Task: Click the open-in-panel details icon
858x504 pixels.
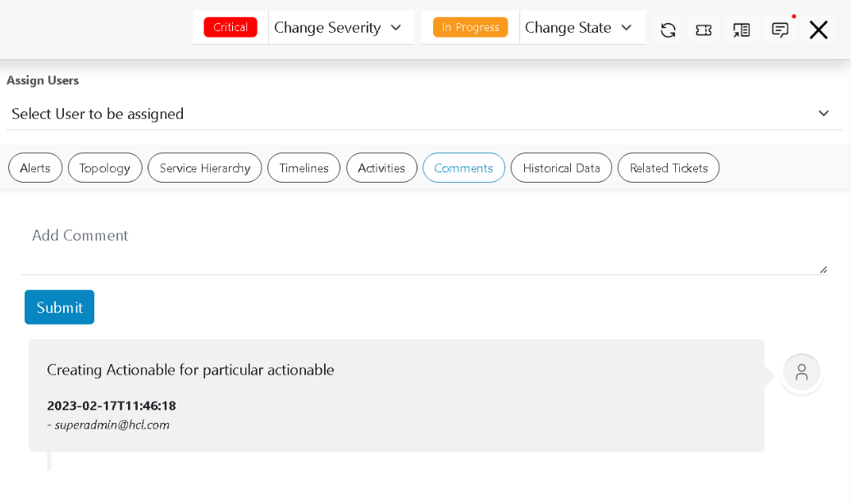Action: click(742, 30)
